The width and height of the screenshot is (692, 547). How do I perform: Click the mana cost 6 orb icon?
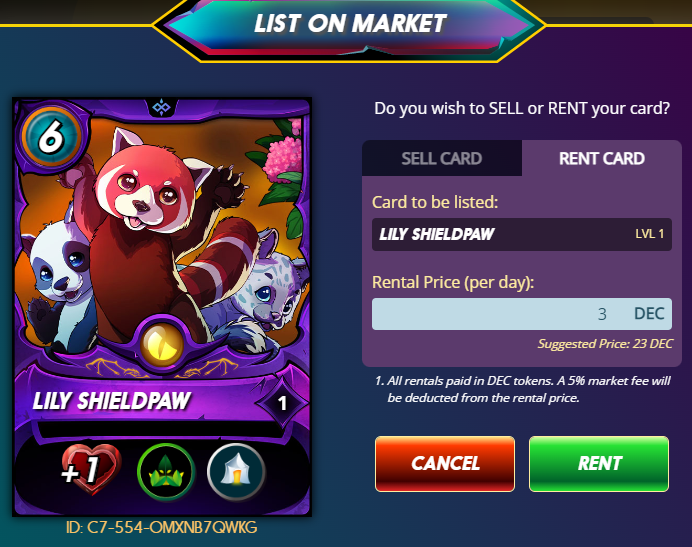[51, 137]
